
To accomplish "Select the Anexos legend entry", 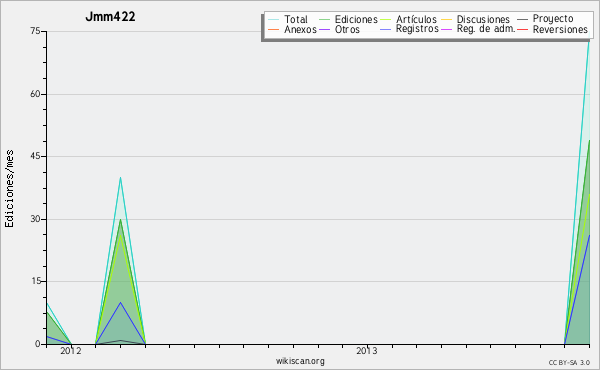I will [292, 29].
